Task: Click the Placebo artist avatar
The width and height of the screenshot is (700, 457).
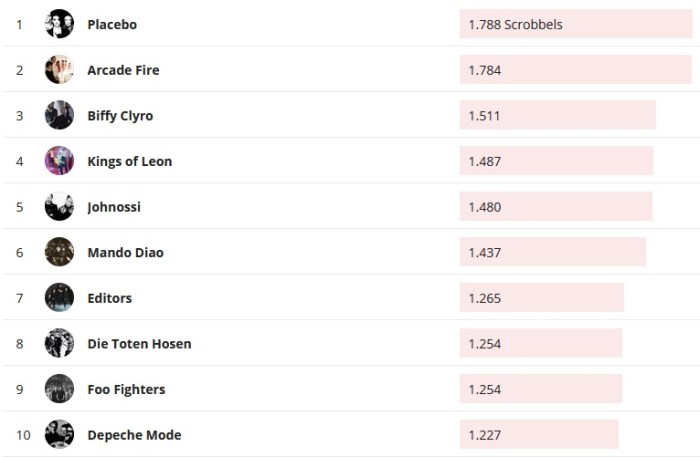Action: click(59, 24)
